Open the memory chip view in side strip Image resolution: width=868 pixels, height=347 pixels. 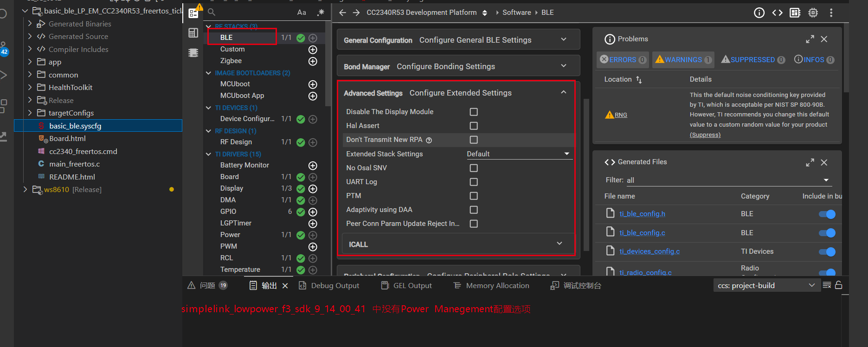[193, 53]
